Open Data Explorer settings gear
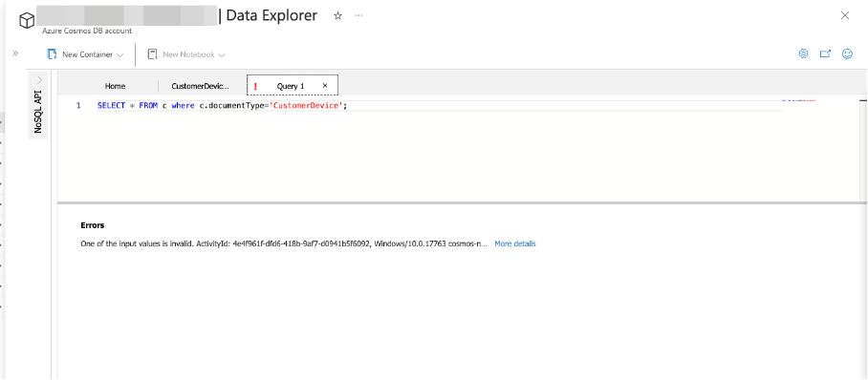 pyautogui.click(x=803, y=53)
